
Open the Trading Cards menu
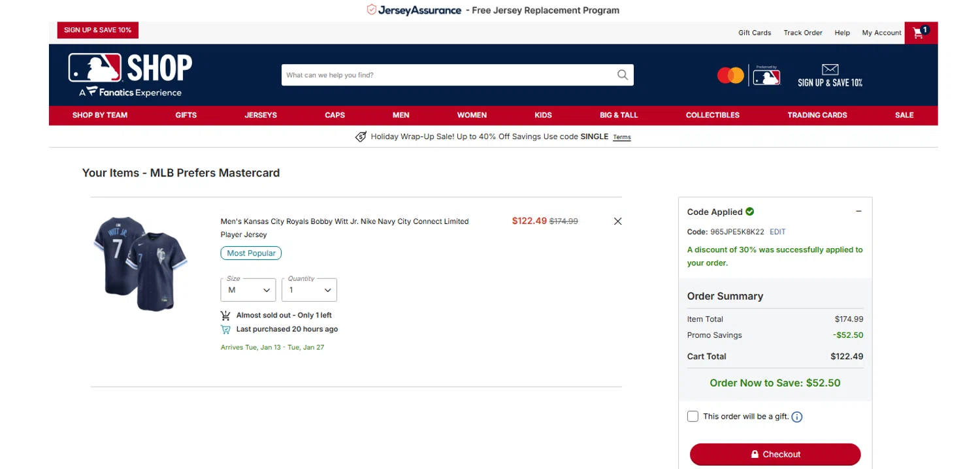(817, 115)
